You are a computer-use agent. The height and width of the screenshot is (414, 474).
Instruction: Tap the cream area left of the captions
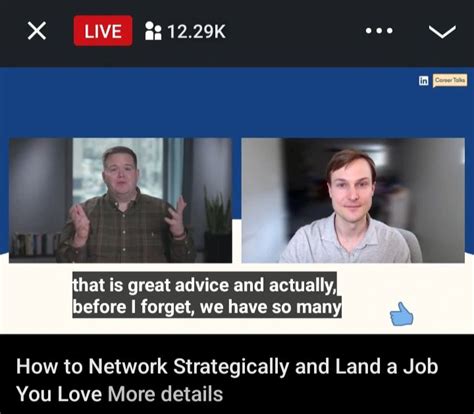(36, 295)
